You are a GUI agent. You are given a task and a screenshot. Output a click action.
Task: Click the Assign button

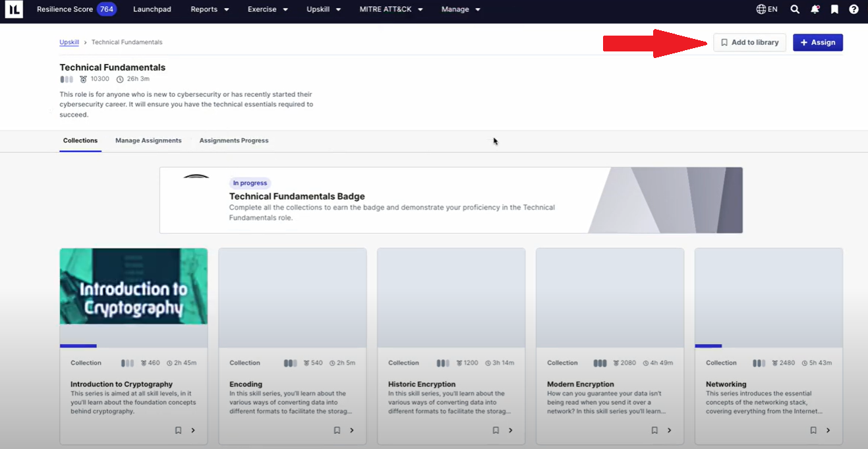(817, 42)
